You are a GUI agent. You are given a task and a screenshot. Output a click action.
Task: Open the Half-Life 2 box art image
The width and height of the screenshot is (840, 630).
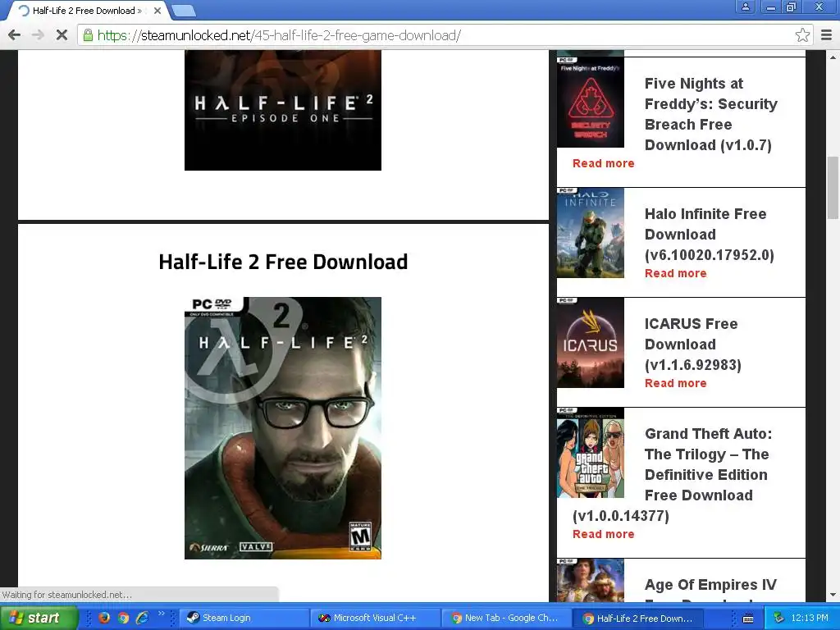tap(283, 428)
